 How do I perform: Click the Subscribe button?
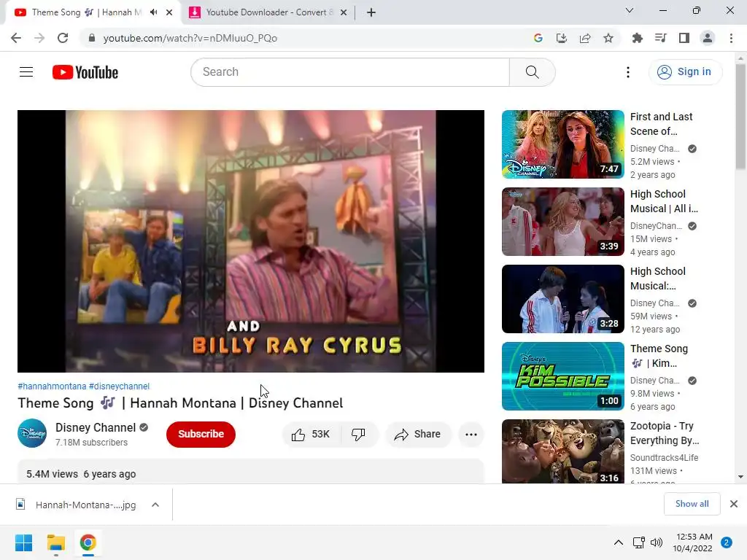(x=201, y=434)
